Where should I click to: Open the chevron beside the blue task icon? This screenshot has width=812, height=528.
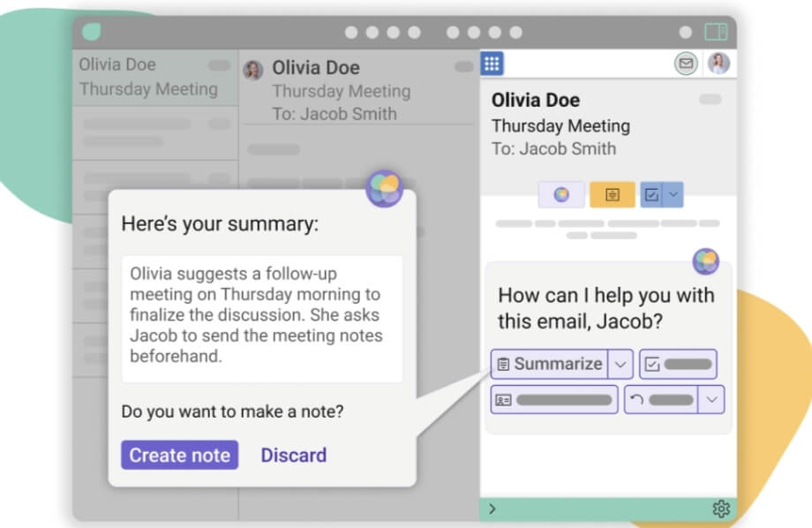(x=673, y=194)
